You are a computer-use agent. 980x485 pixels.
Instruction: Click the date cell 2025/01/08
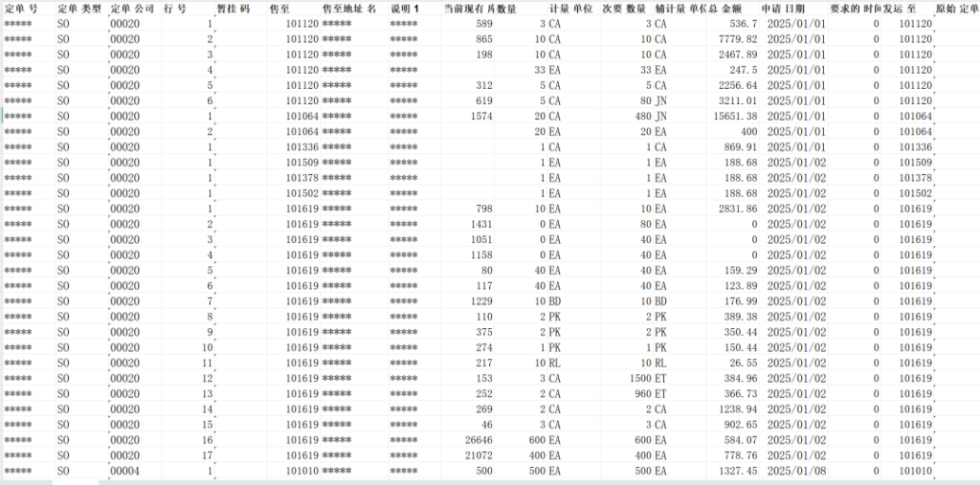click(796, 472)
